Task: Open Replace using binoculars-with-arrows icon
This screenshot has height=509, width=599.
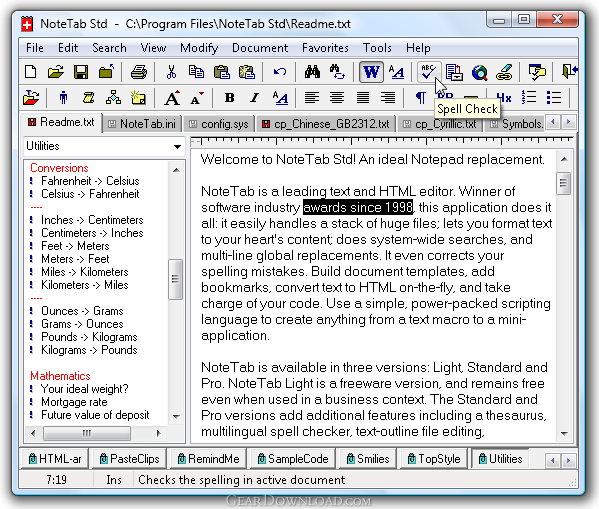Action: [x=337, y=72]
